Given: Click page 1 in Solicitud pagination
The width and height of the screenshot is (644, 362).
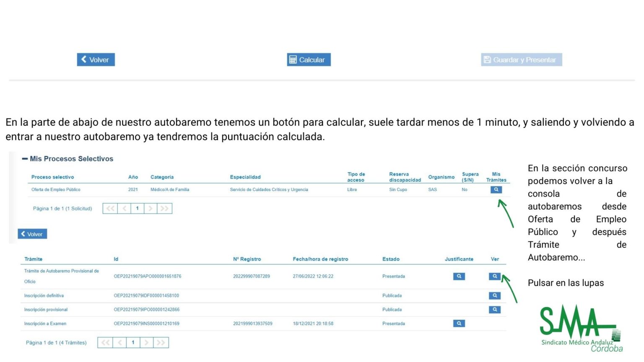Looking at the screenshot, I should tap(138, 208).
